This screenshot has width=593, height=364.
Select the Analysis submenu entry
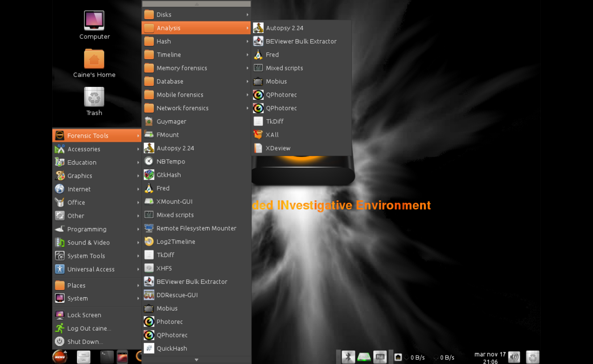tap(196, 28)
